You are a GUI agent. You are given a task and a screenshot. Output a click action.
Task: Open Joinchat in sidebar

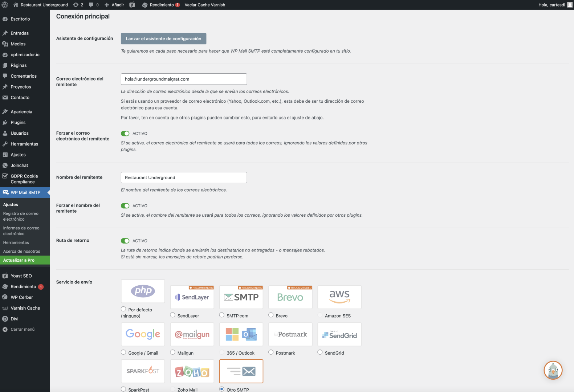tap(25, 166)
